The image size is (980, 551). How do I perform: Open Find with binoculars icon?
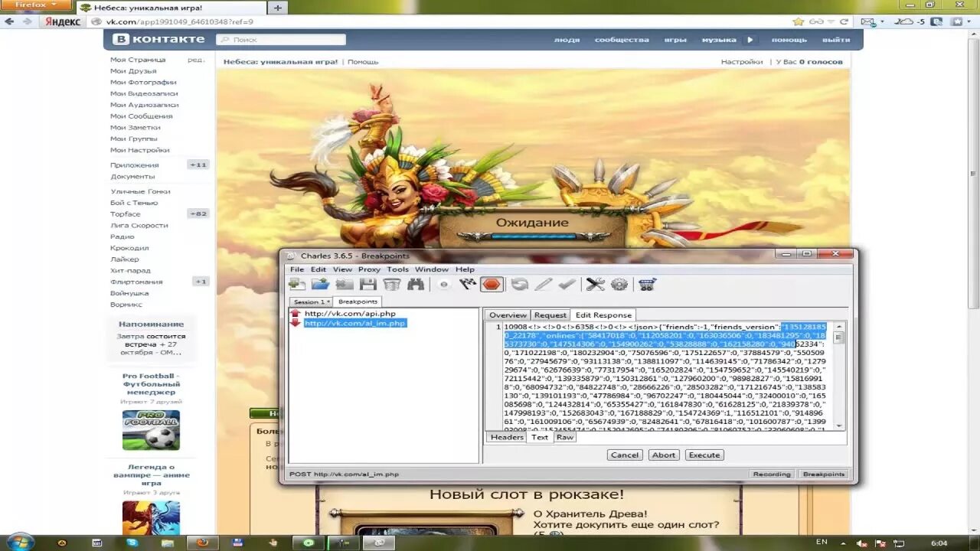(415, 285)
